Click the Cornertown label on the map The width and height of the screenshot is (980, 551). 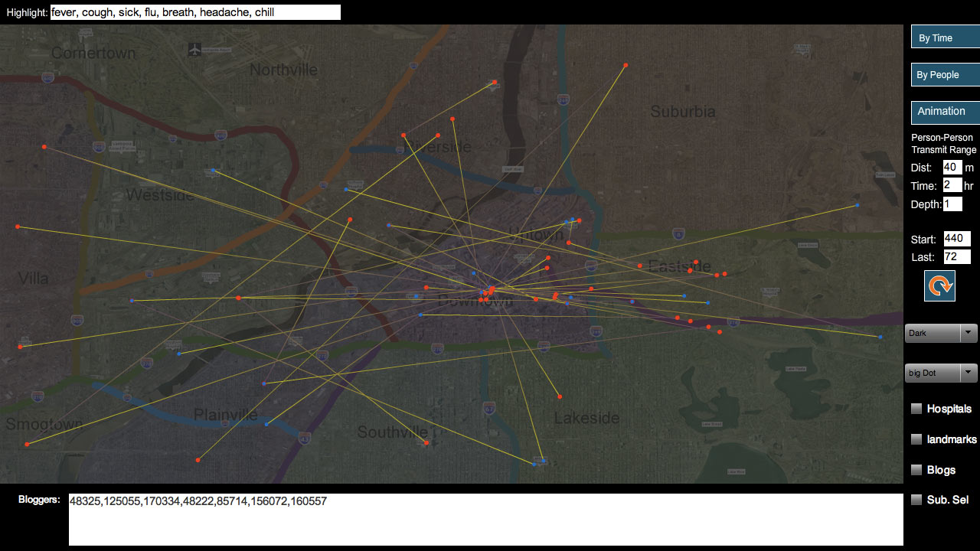[x=93, y=54]
